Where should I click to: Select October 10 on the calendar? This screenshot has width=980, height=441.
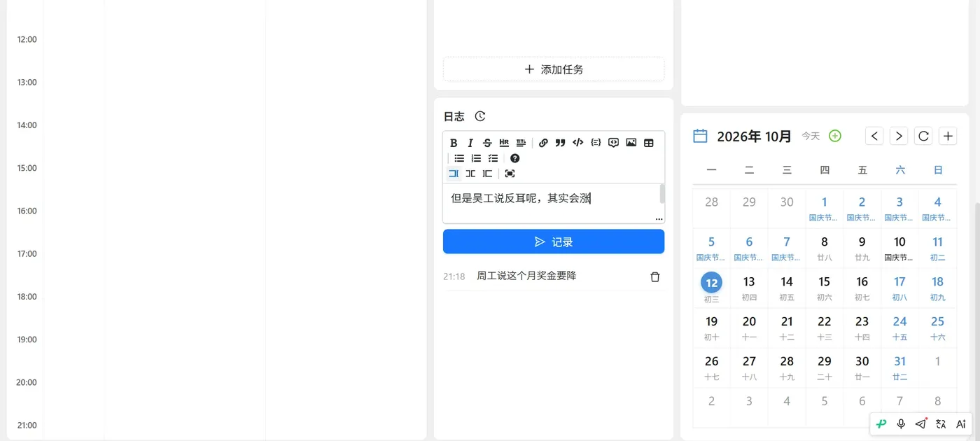point(899,248)
